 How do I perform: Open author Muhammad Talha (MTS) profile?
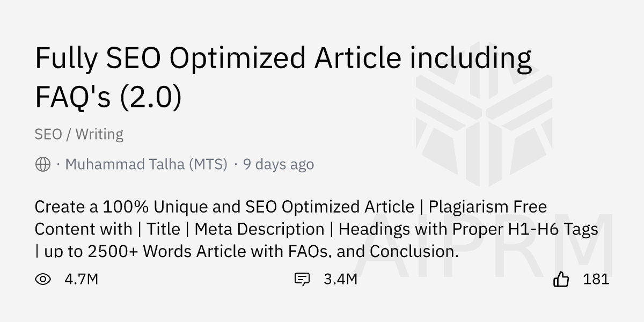point(146,164)
